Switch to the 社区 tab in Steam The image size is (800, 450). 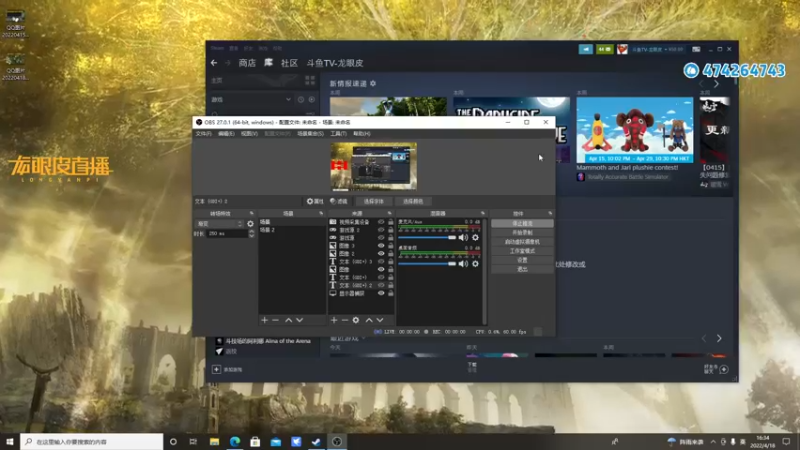[x=289, y=63]
